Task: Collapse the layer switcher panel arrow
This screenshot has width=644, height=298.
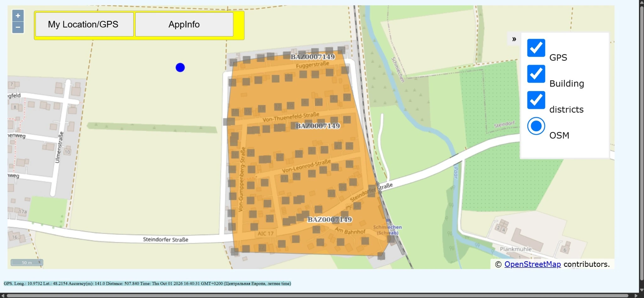Action: point(514,39)
